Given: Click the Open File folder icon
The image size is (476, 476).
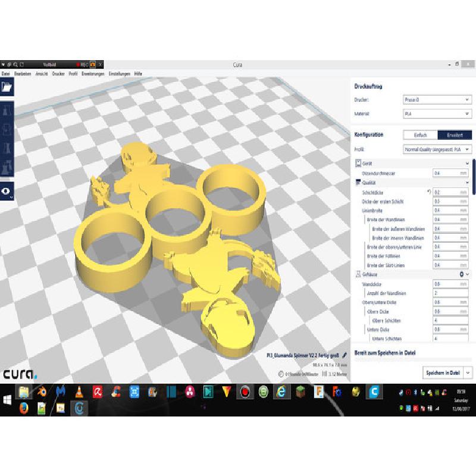Looking at the screenshot, I should (7, 87).
